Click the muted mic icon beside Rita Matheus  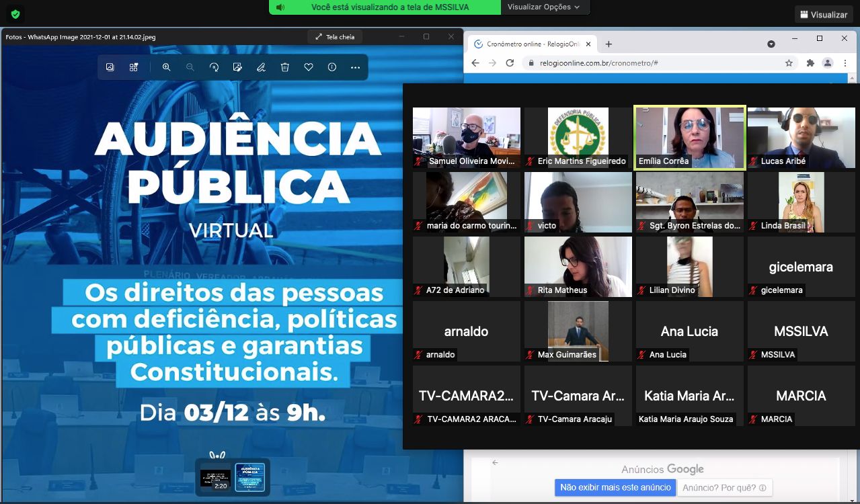coord(531,290)
